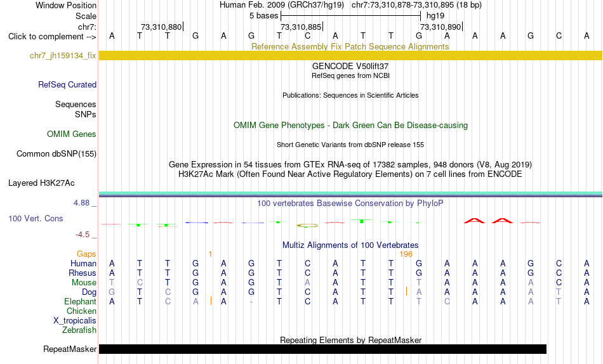This screenshot has height=364, width=603.
Task: Click the orange Gaps label
Action: [86, 254]
